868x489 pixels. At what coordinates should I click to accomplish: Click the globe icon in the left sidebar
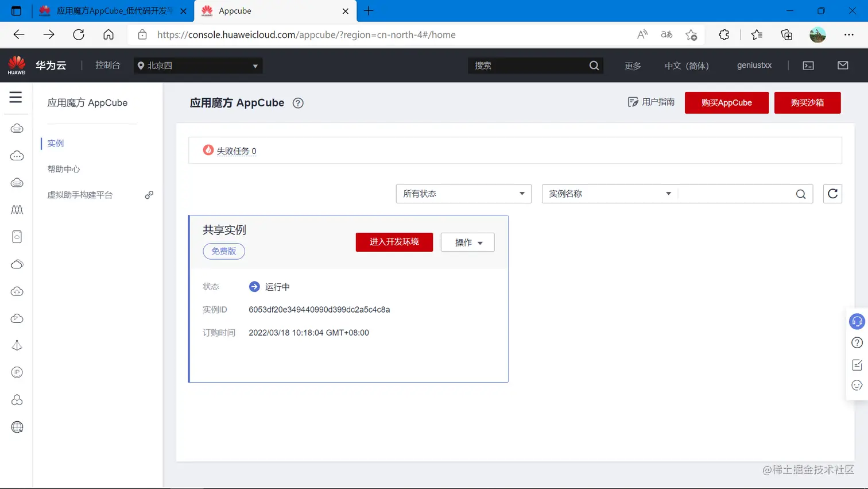pos(17,427)
